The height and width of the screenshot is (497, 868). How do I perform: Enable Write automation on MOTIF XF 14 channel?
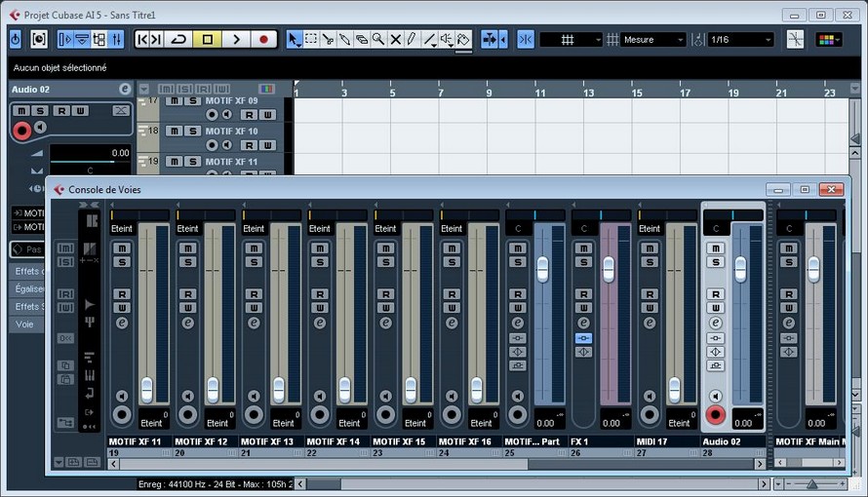tap(320, 308)
